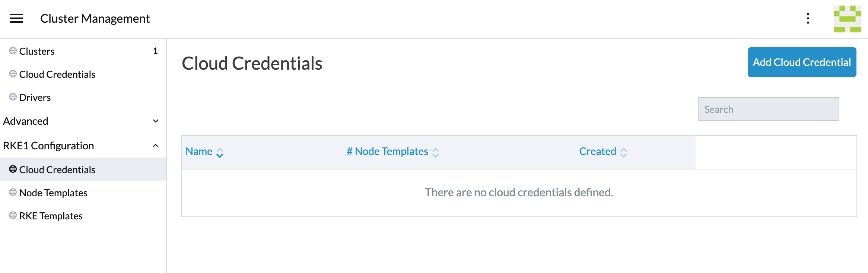This screenshot has height=273, width=868.
Task: Click the Add Cloud Credential button
Action: [801, 62]
